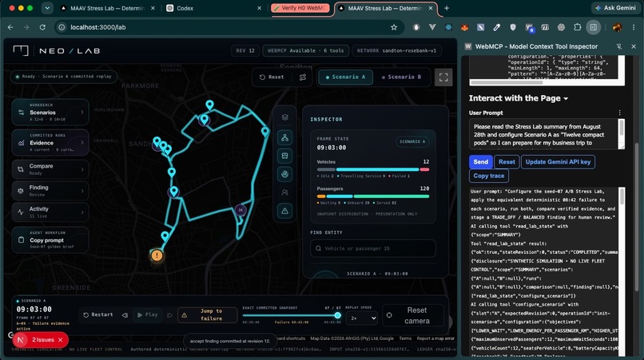
Task: Expand the Activity card
Action: [x=50, y=212]
